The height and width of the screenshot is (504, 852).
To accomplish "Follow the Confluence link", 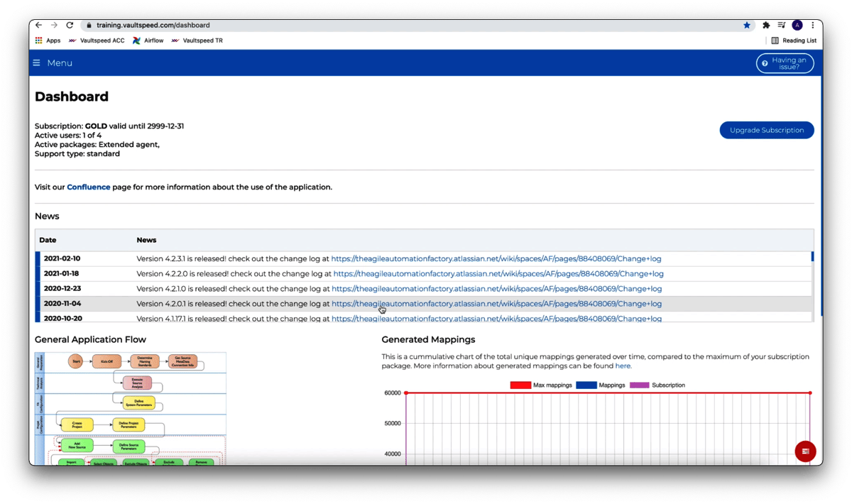I will click(88, 187).
